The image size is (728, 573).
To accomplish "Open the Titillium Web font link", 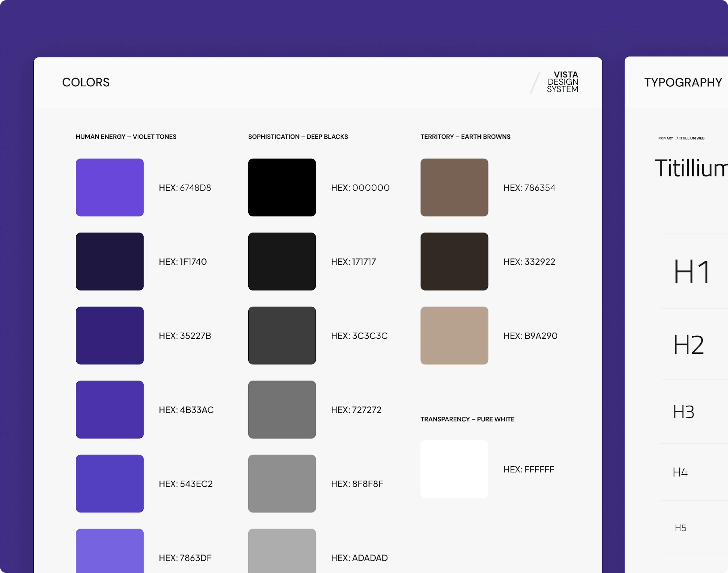I will coord(691,138).
